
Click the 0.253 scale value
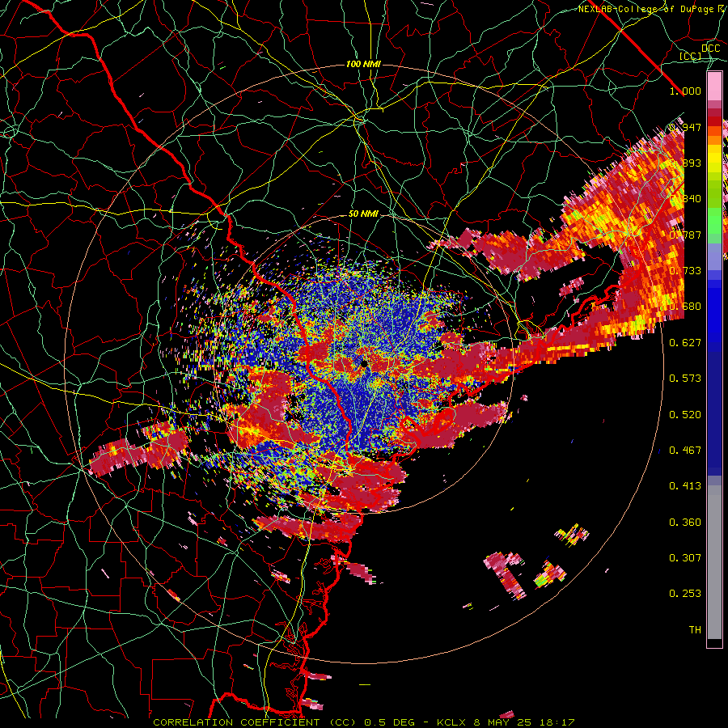[x=685, y=594]
